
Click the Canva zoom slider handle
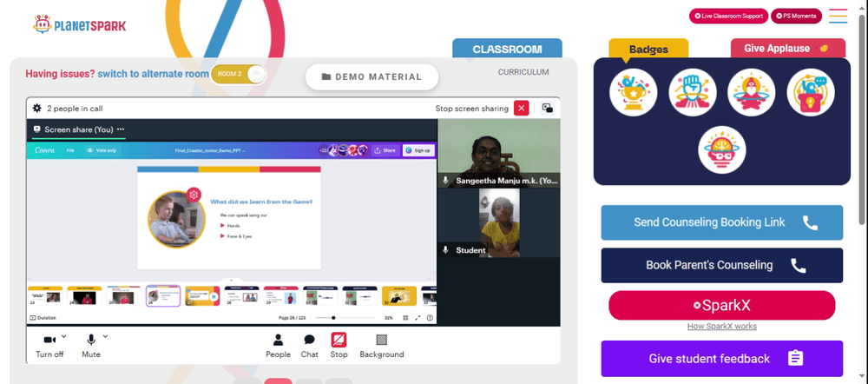333,318
